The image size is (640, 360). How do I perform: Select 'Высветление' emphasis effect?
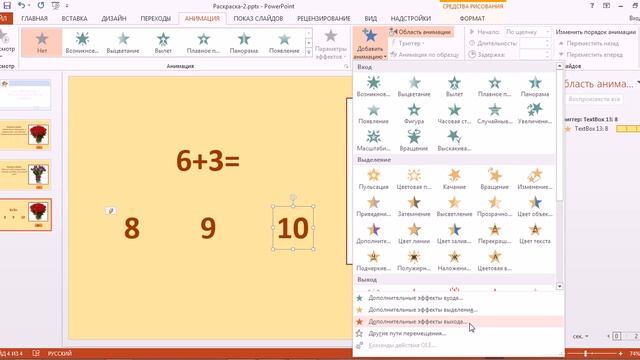[x=454, y=207]
